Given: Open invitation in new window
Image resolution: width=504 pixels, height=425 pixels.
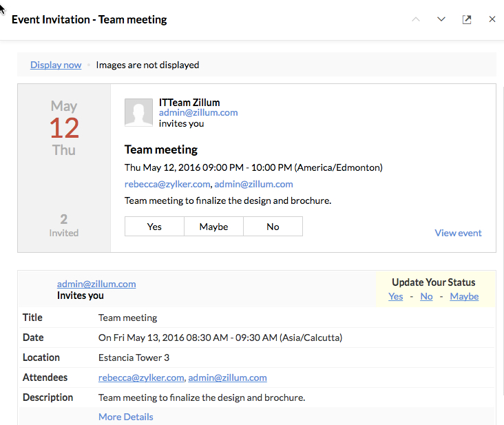Looking at the screenshot, I should coord(467,19).
